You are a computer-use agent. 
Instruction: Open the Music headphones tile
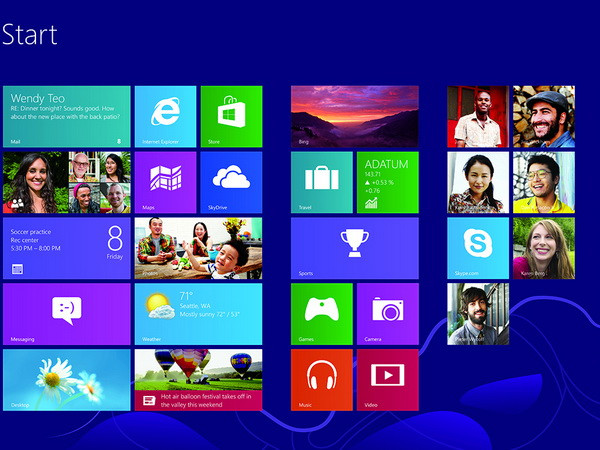point(322,380)
